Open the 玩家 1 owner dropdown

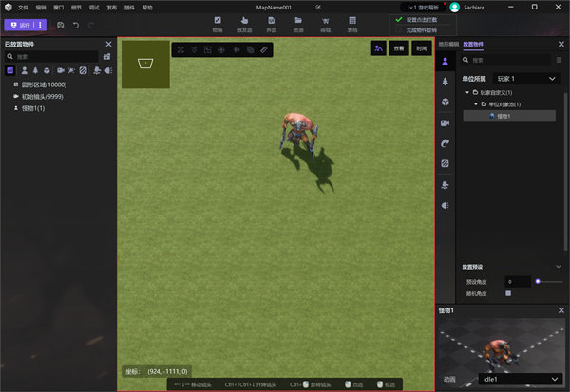click(521, 78)
